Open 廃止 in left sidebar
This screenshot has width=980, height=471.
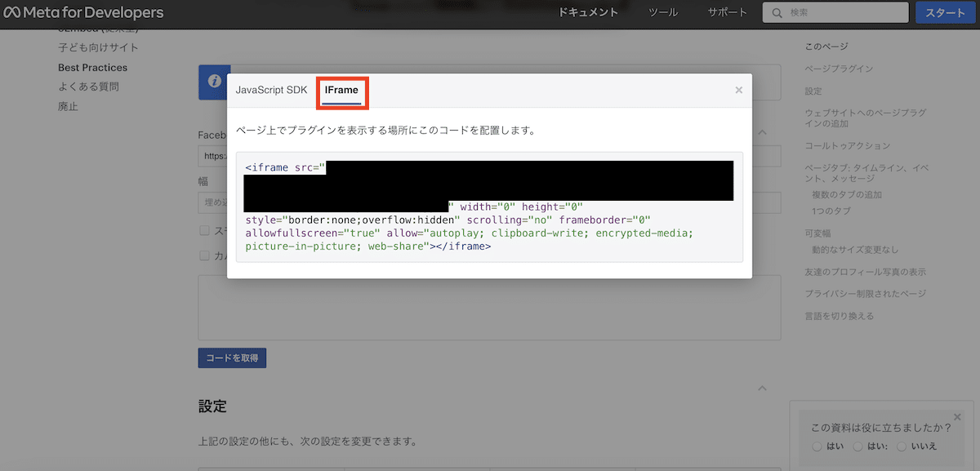coord(68,106)
